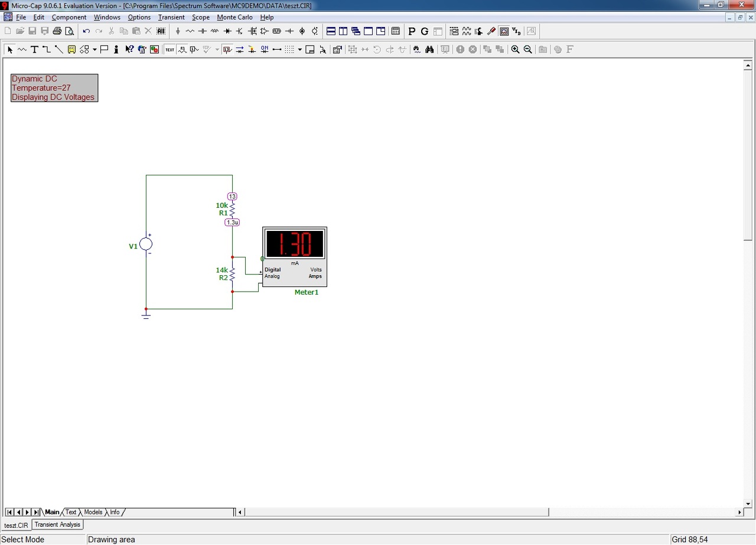
Task: Open graphic objects dropdown arrow
Action: tap(94, 50)
